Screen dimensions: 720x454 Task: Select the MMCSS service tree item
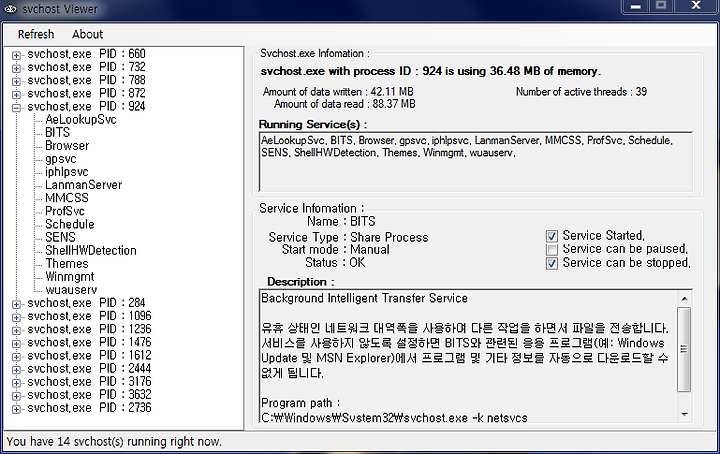coord(67,198)
